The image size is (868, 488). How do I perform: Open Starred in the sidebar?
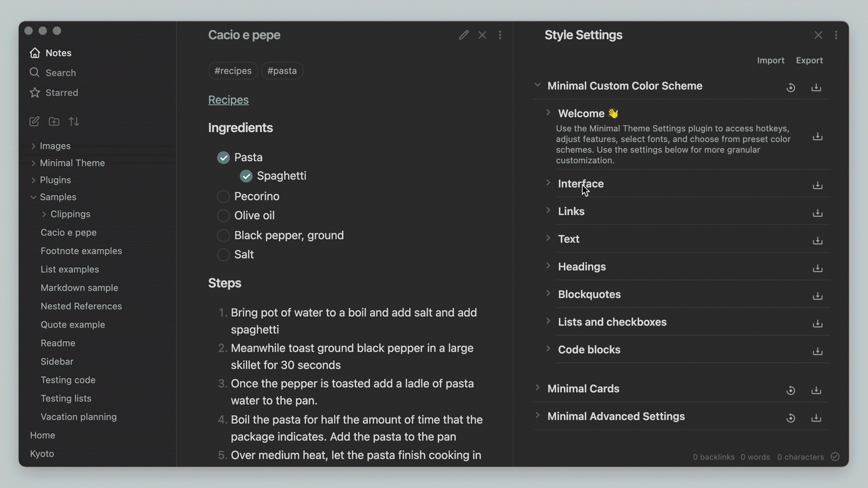(x=62, y=92)
